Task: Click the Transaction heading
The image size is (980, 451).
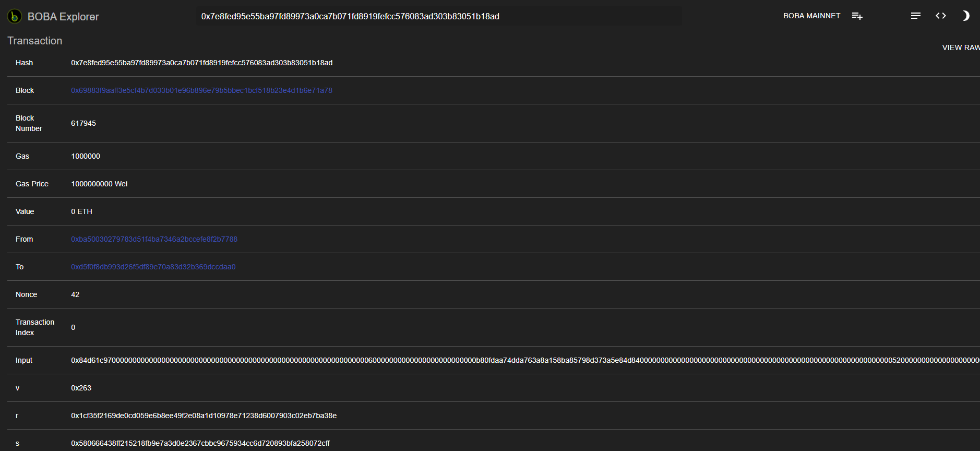Action: click(x=34, y=41)
